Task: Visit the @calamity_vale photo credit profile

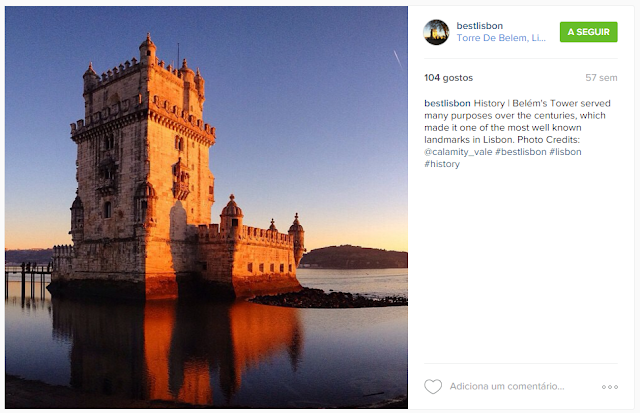Action: coord(458,152)
